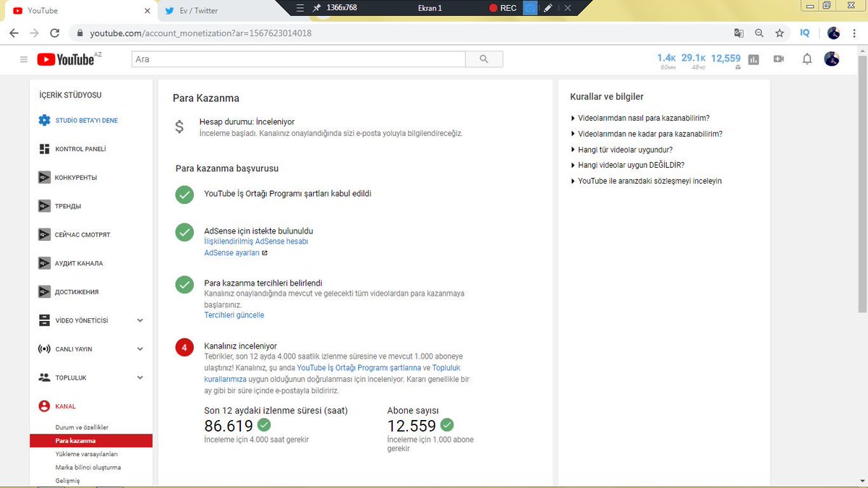This screenshot has width=868, height=488.
Task: Open Chrome's three-dot menu
Action: (856, 33)
